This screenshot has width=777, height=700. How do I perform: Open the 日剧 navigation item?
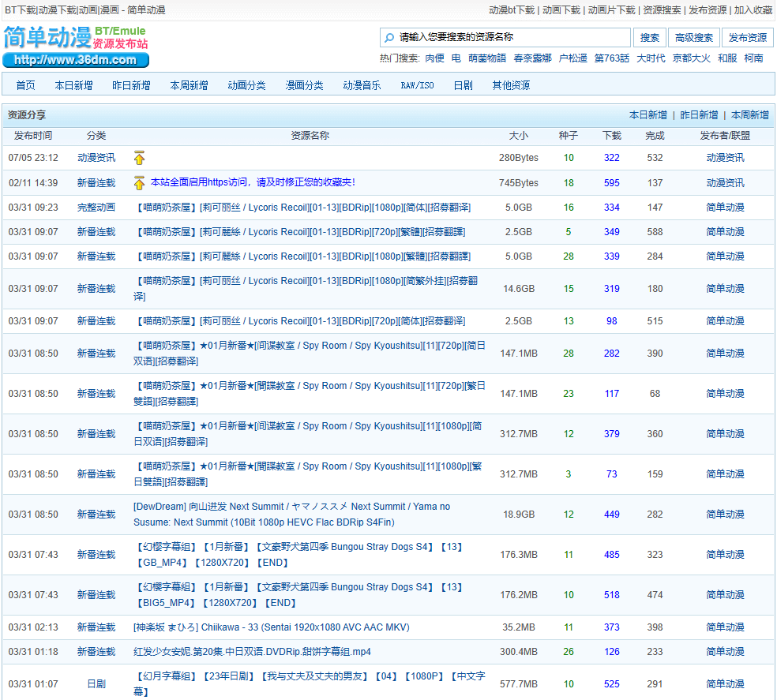(464, 85)
